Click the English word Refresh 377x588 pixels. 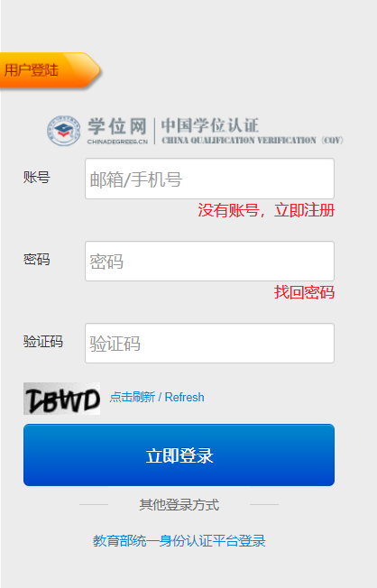pos(185,397)
